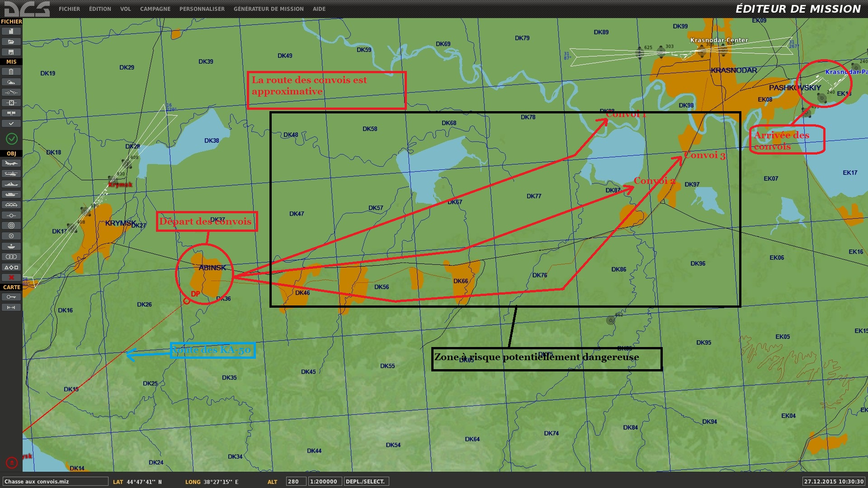Select the ground vehicle tank tool
Screen dimensions: 868x488
[x=11, y=194]
